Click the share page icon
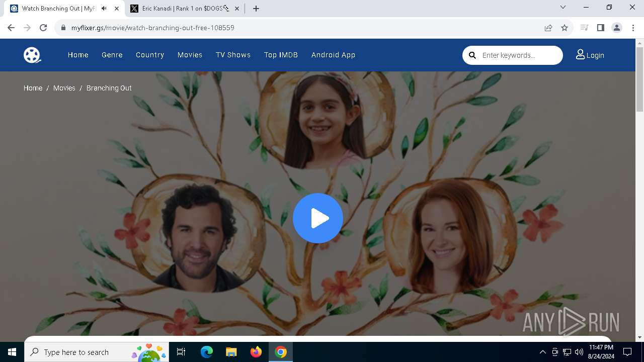Screen dimensions: 644x362 point(548,28)
